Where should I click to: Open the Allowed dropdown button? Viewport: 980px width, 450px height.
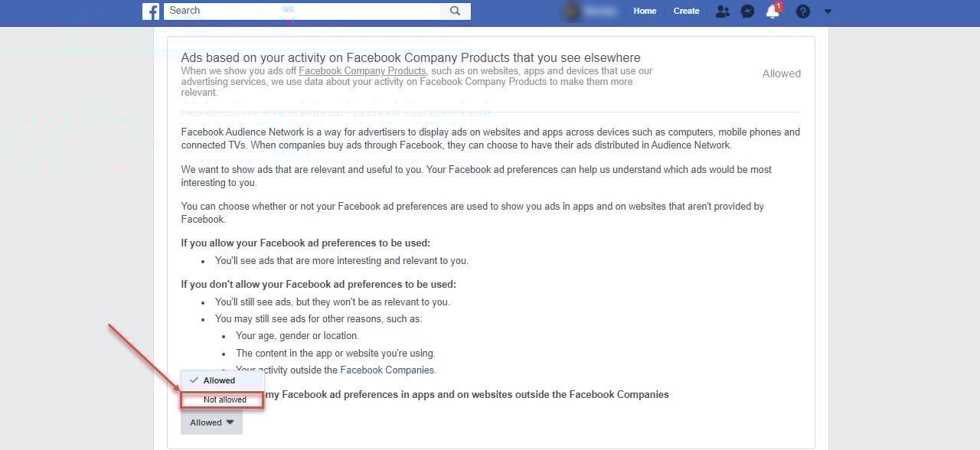[211, 422]
